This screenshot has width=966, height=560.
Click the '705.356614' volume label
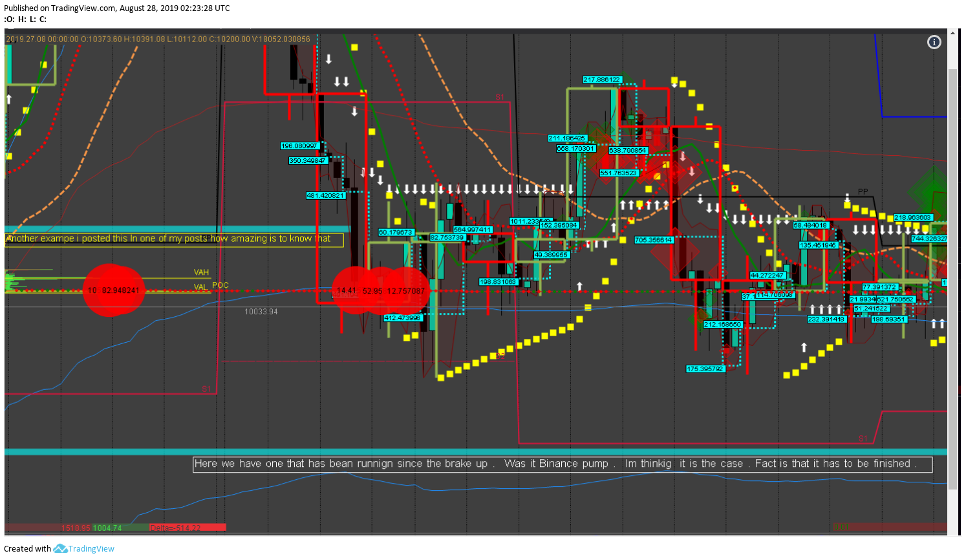pos(654,240)
